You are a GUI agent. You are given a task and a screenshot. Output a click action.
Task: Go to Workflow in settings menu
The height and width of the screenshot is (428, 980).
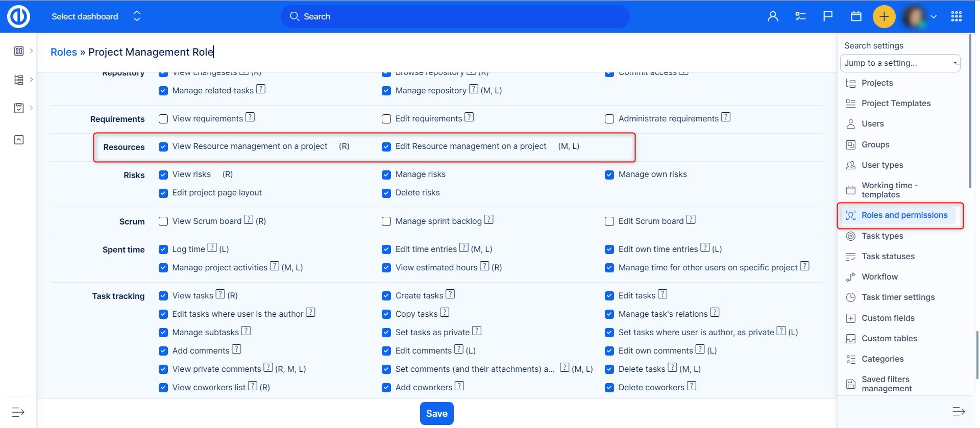click(x=879, y=277)
